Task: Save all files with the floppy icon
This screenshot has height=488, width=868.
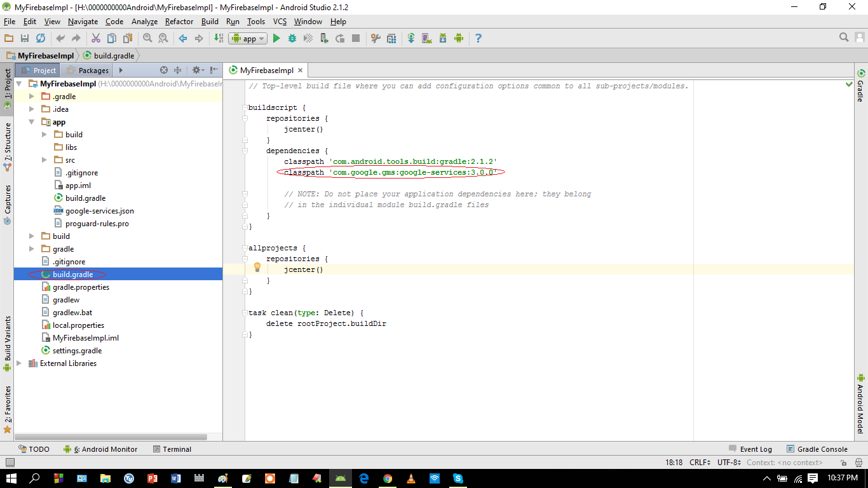Action: 25,39
